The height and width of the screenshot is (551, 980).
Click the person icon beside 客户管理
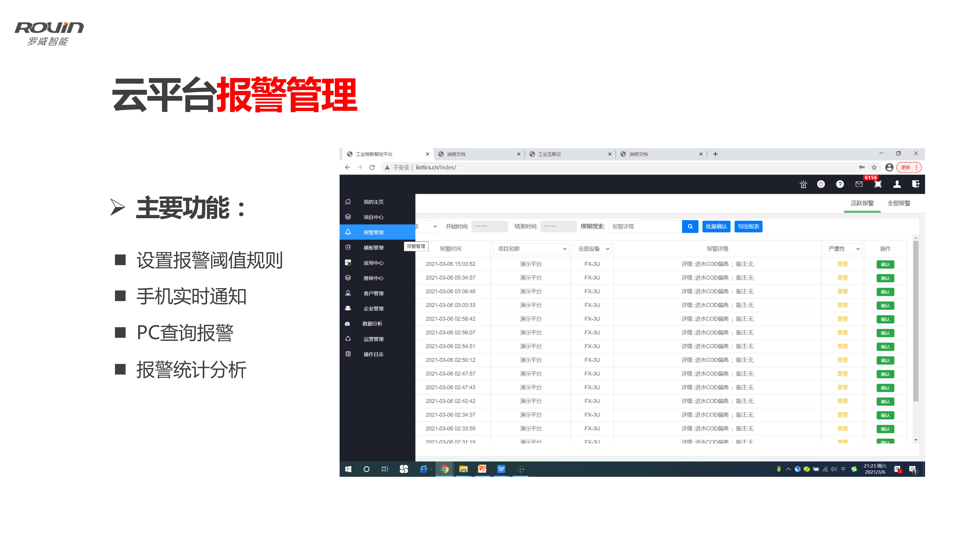click(348, 293)
